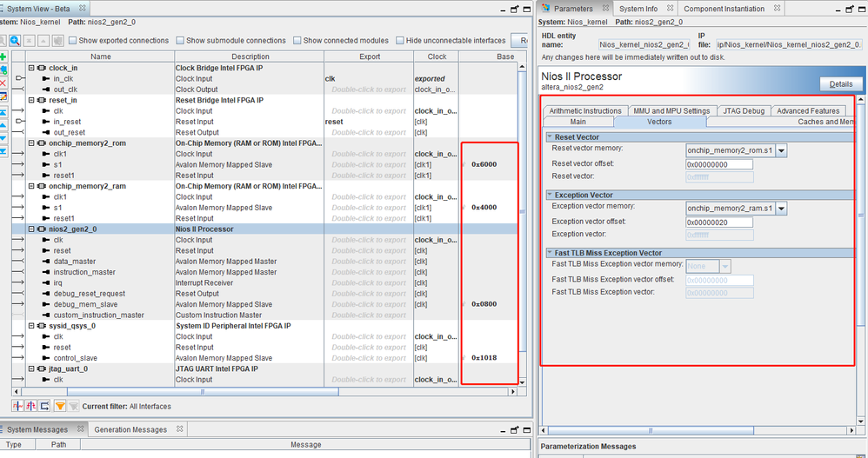Open the Advanced Features tab
The image size is (868, 458).
click(x=808, y=110)
